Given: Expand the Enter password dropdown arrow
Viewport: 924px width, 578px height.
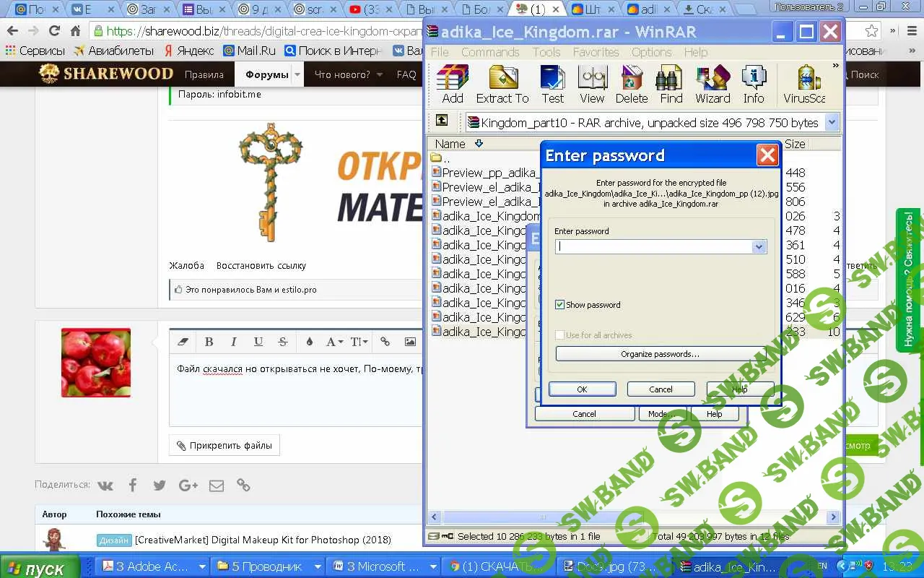Looking at the screenshot, I should pos(758,247).
